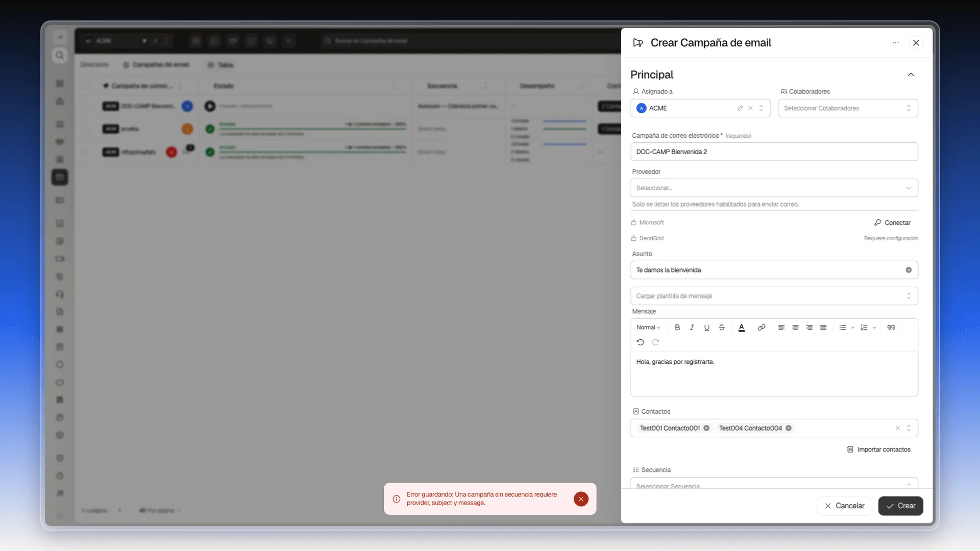Insert a blockquote
The width and height of the screenshot is (980, 551).
[891, 328]
